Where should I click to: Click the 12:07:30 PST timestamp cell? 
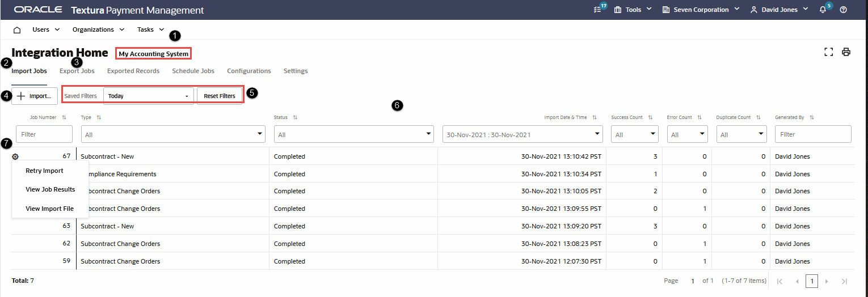click(561, 261)
